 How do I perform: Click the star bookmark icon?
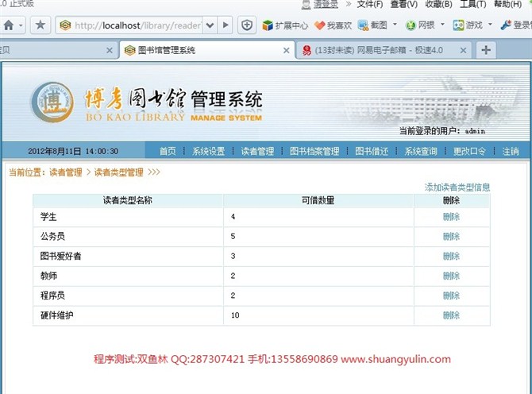coord(40,25)
